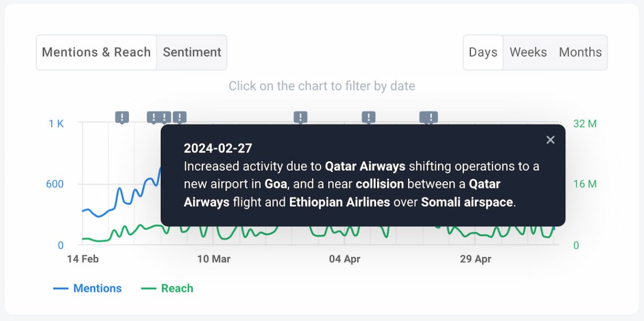Select the Days granularity option
This screenshot has height=321, width=644.
coord(483,53)
